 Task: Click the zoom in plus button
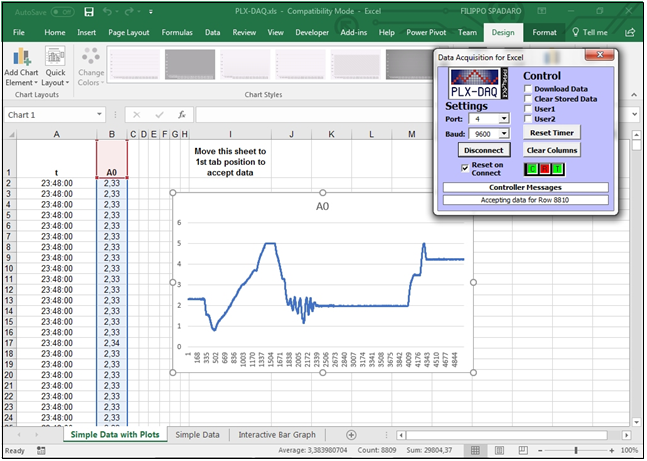(612, 451)
